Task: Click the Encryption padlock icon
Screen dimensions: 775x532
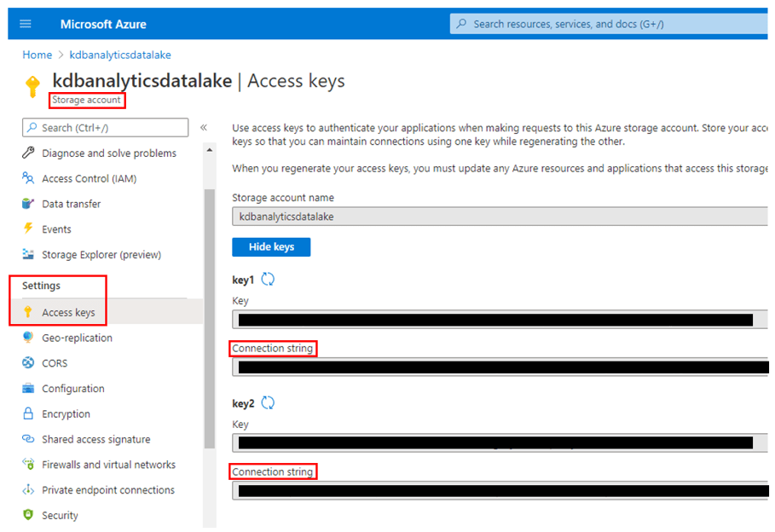Action: tap(28, 413)
